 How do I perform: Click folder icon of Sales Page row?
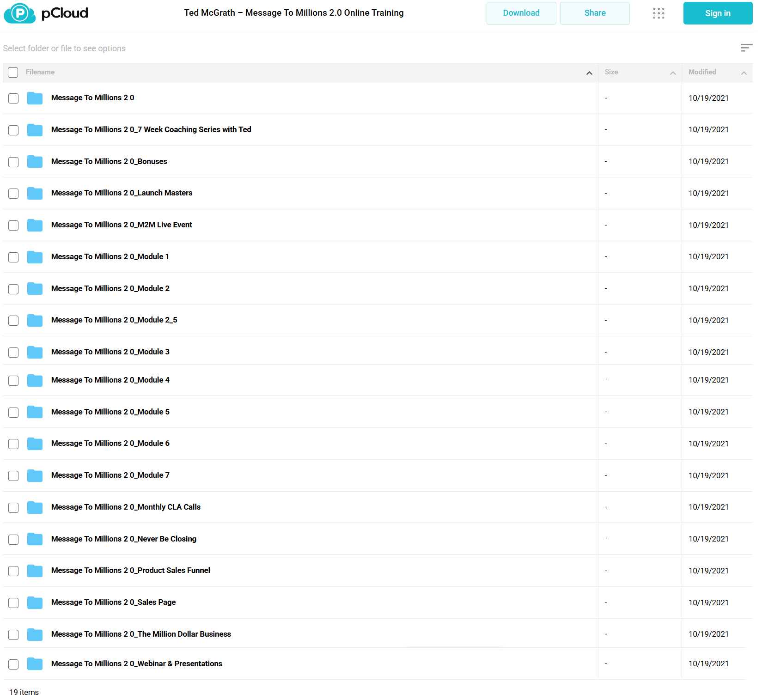35,603
